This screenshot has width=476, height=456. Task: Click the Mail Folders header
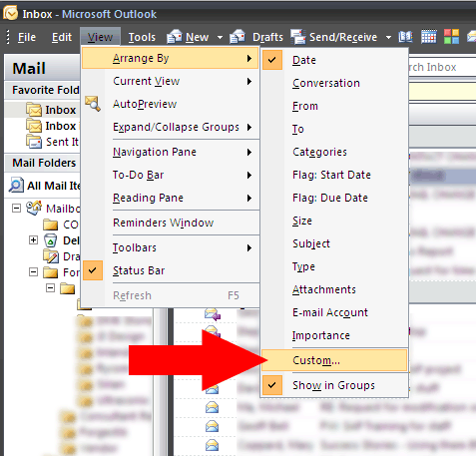(x=43, y=163)
